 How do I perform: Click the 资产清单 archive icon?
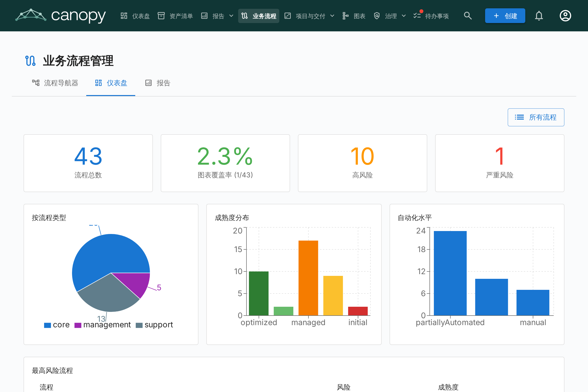pos(161,16)
